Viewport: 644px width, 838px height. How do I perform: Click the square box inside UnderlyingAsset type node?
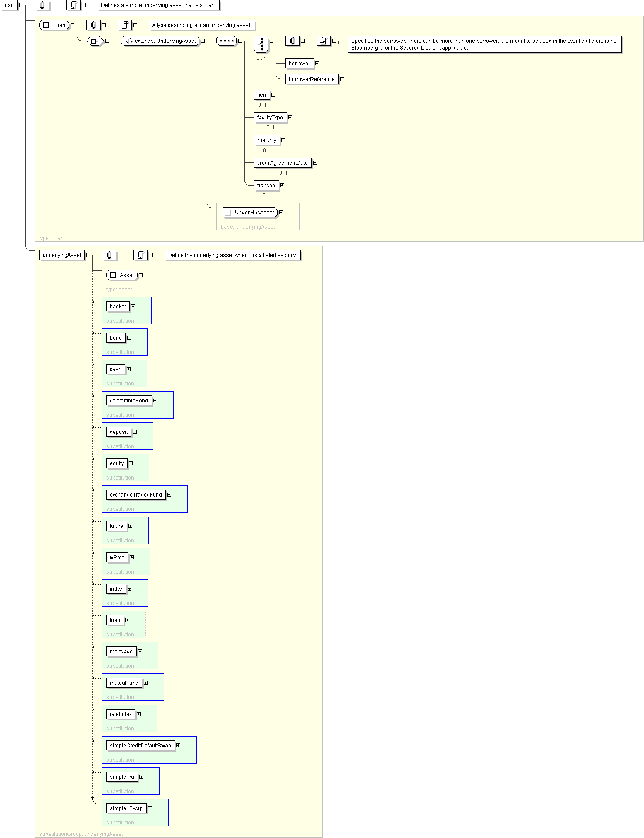point(227,213)
